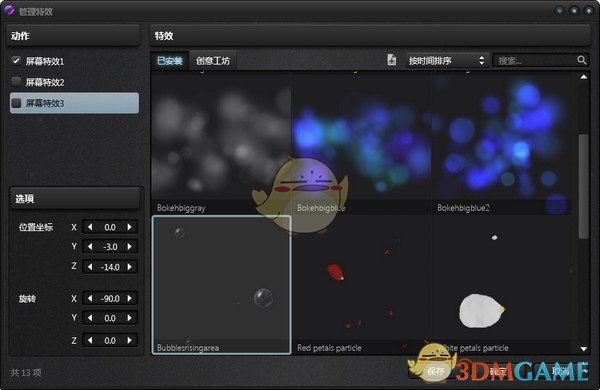Increase the position Z value
Viewport: 600px width, 390px height.
(130, 266)
